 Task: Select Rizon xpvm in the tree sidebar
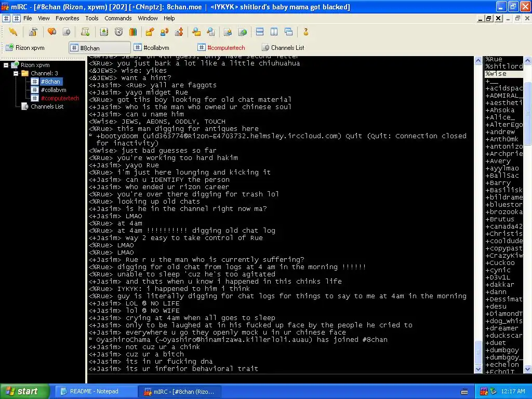pyautogui.click(x=35, y=65)
